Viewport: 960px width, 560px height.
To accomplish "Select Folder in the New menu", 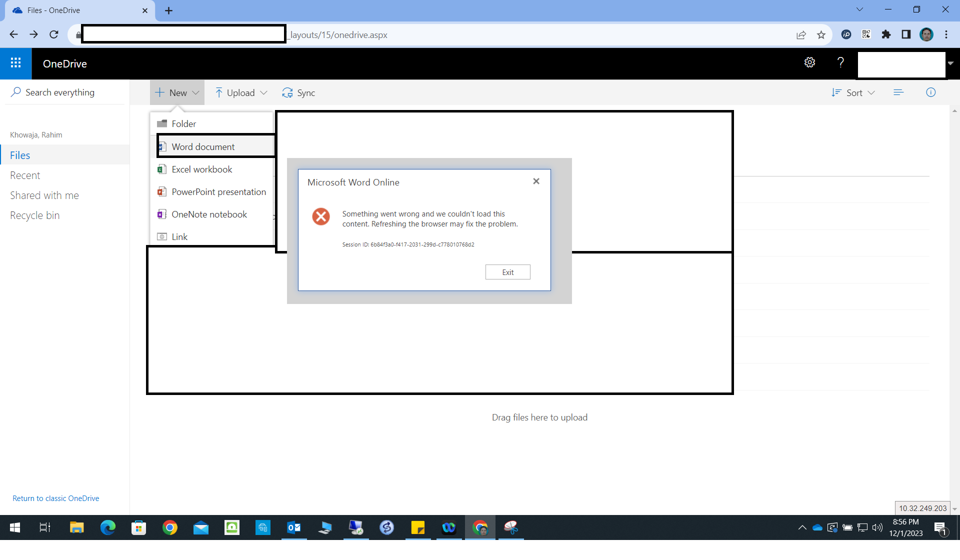I will click(183, 124).
